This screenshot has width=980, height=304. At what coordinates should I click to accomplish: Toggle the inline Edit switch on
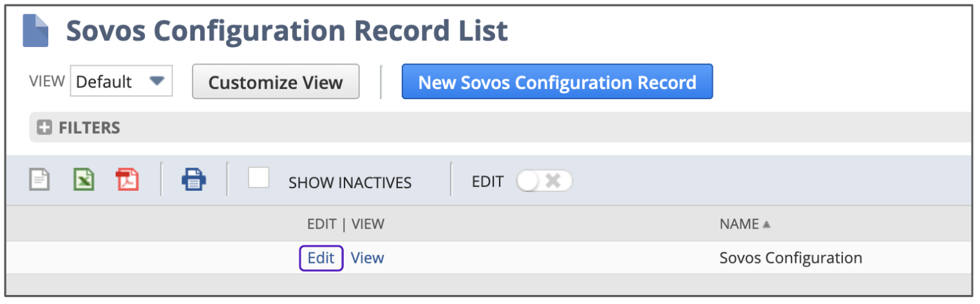[x=544, y=182]
